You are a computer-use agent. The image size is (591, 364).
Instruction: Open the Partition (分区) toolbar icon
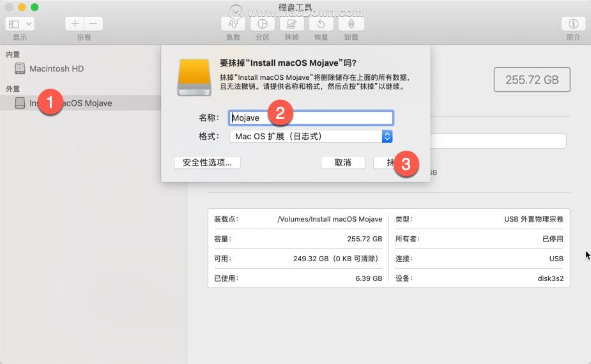coord(263,24)
